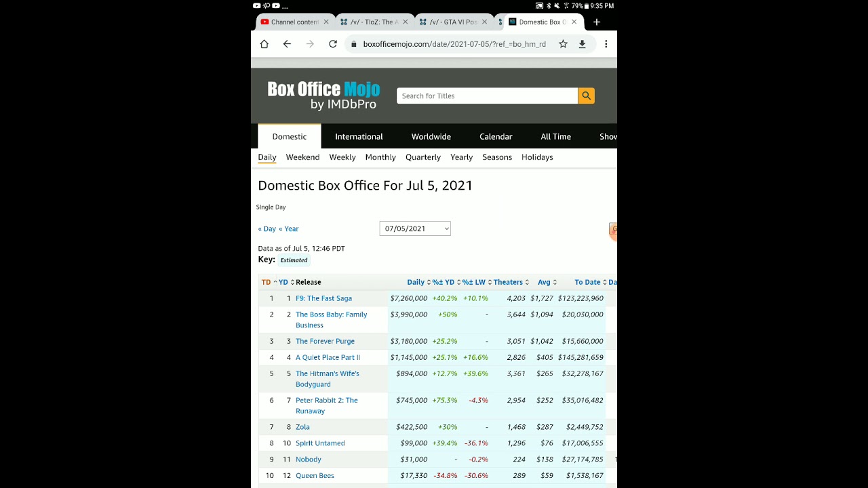The width and height of the screenshot is (868, 488).
Task: Open The Boss Baby: Family Business link
Action: pyautogui.click(x=332, y=320)
